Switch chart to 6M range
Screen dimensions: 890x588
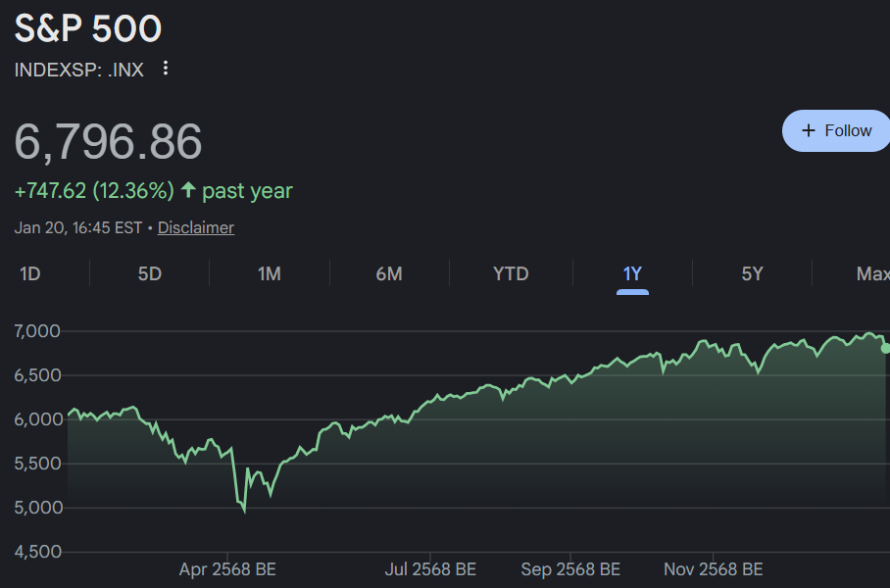[389, 273]
